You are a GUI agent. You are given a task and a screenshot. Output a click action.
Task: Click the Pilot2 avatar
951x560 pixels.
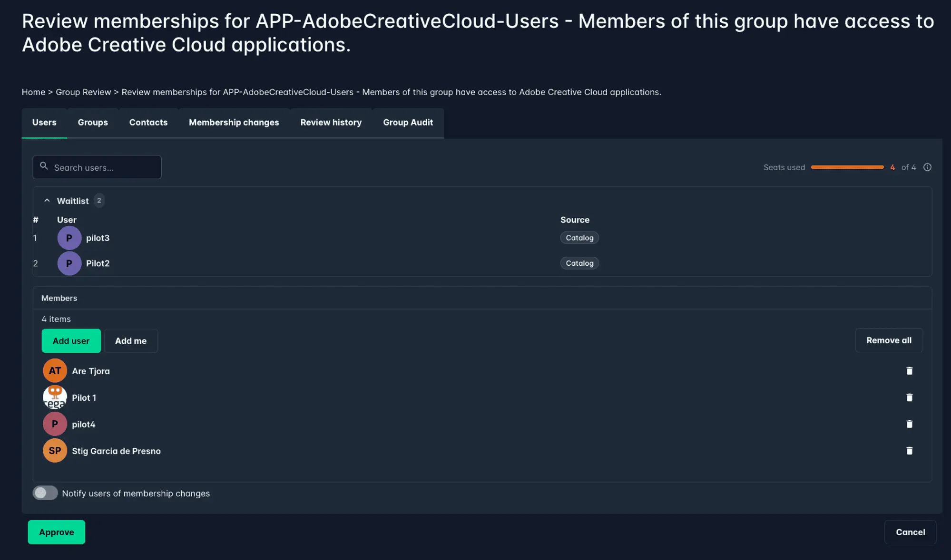click(69, 263)
